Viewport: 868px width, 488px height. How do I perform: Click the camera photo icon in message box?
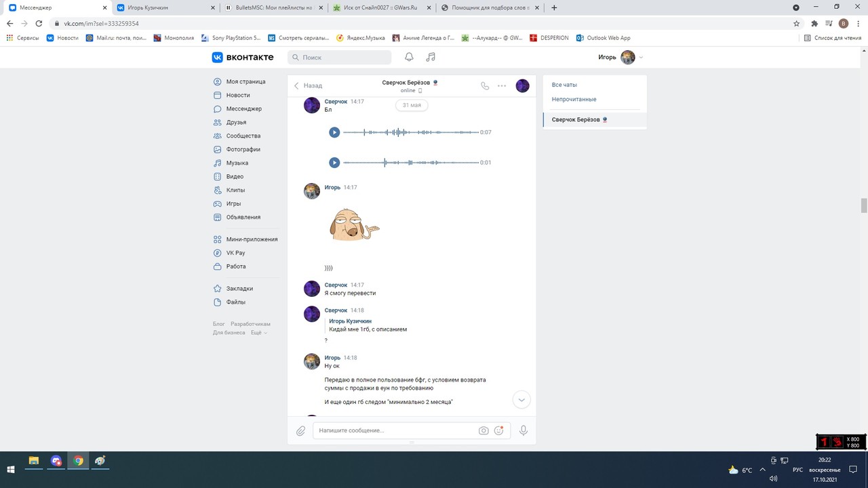point(484,430)
